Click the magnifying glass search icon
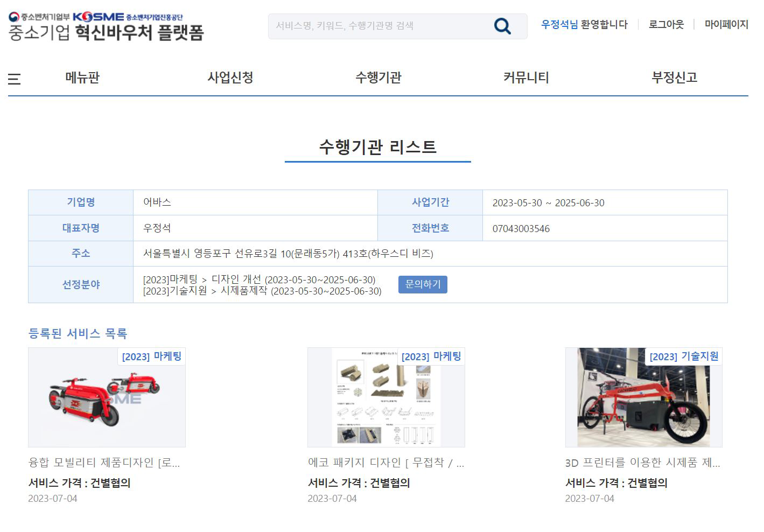Image resolution: width=764 pixels, height=532 pixels. pos(502,26)
